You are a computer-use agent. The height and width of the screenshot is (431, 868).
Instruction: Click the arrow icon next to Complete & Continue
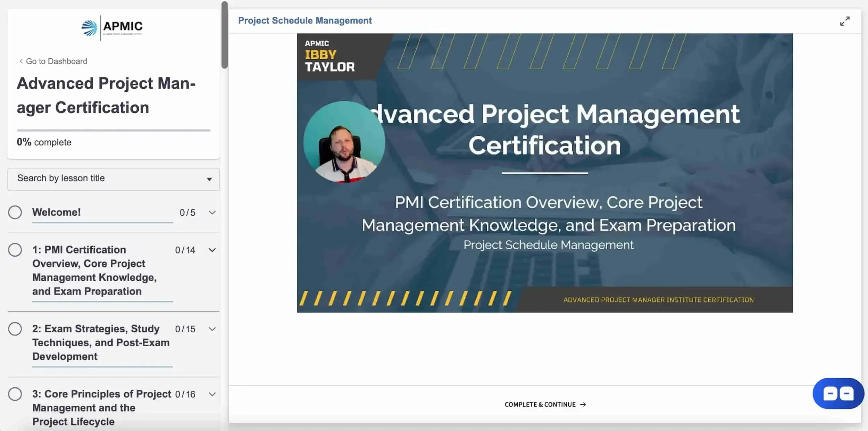pos(583,404)
